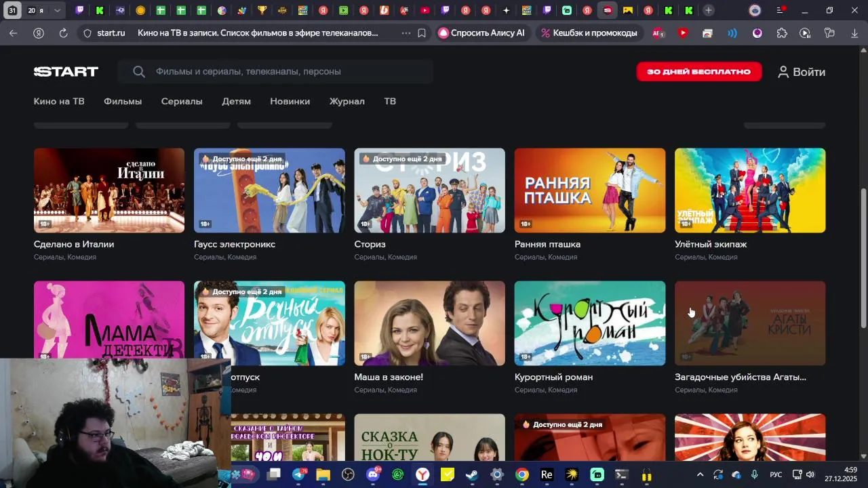Image resolution: width=868 pixels, height=488 pixels.
Task: Click the «Ранняя пташка» title link
Action: (548, 244)
